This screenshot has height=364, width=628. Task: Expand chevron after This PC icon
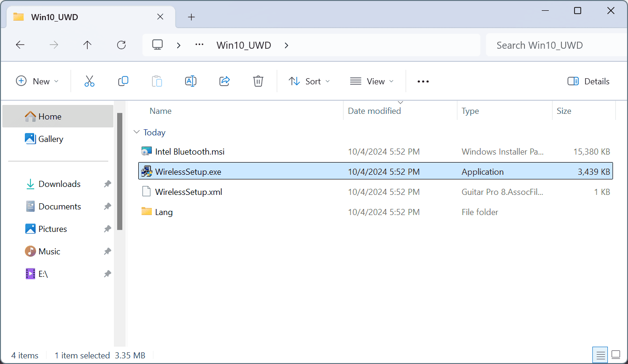[x=179, y=45]
